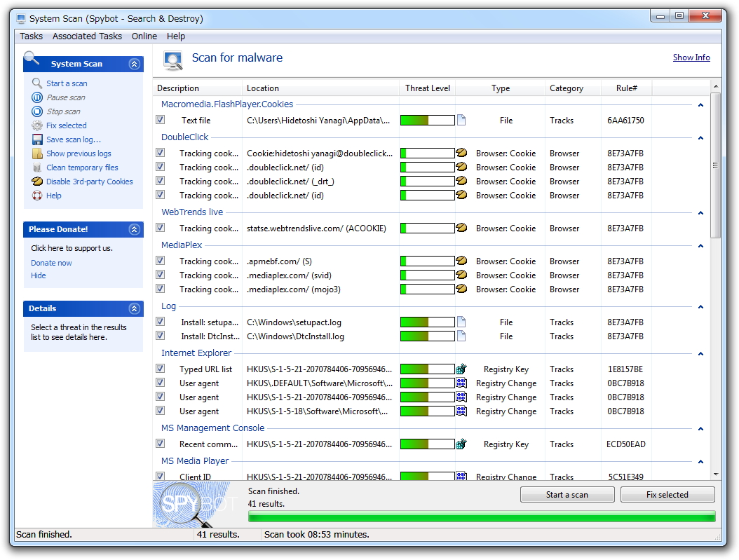Screen dimensions: 739x560
Task: Click cookie icon for .mediaplex.com/ (svid) row
Action: coord(461,275)
